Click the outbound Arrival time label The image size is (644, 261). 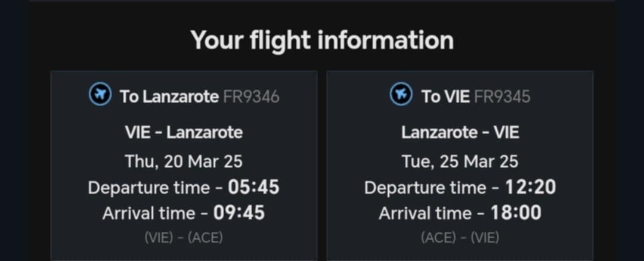pyautogui.click(x=149, y=213)
